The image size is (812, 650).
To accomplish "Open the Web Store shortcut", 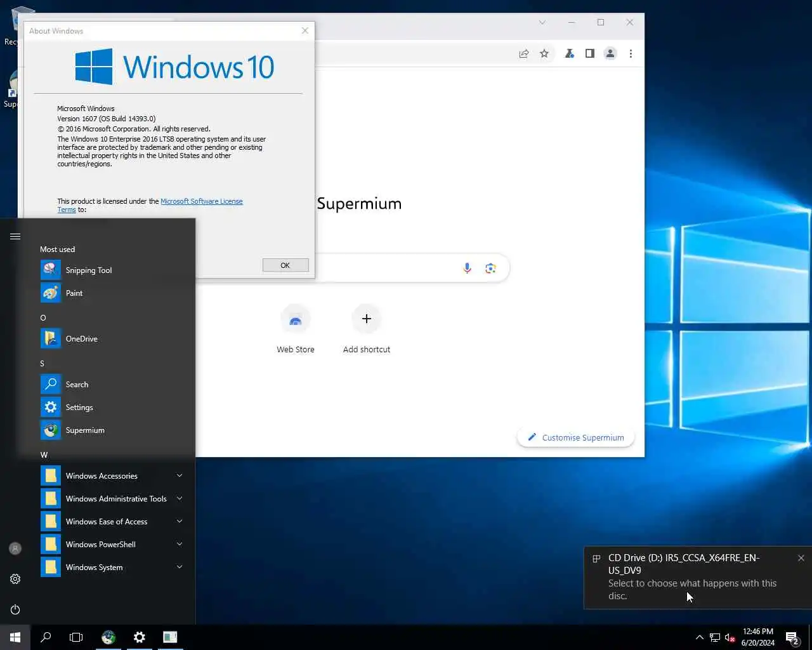I will coord(296,330).
